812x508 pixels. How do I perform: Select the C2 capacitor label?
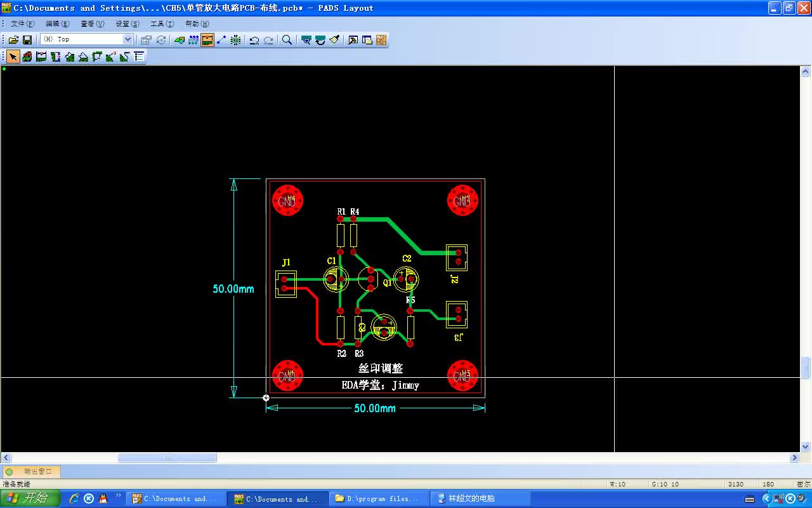pyautogui.click(x=407, y=258)
